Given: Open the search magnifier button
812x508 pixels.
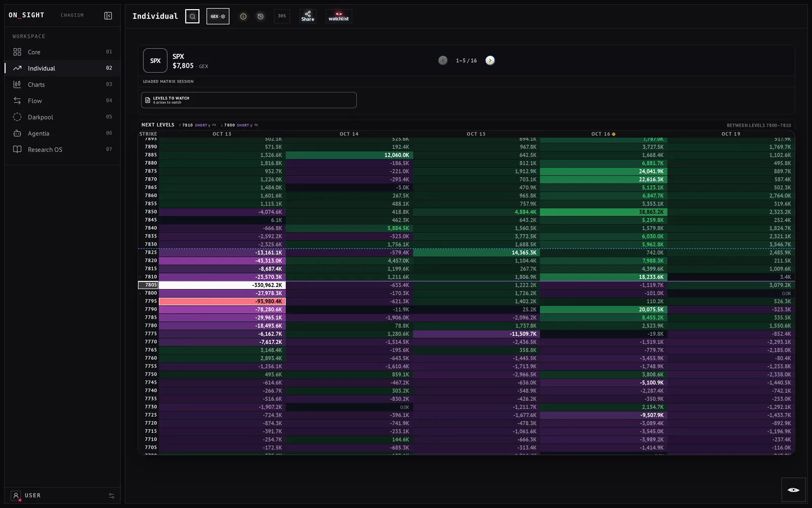Looking at the screenshot, I should (x=192, y=16).
